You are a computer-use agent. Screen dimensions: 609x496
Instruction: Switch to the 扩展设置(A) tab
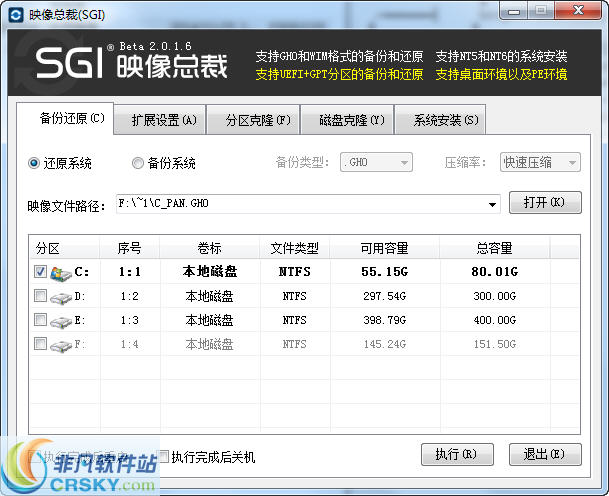click(x=160, y=120)
